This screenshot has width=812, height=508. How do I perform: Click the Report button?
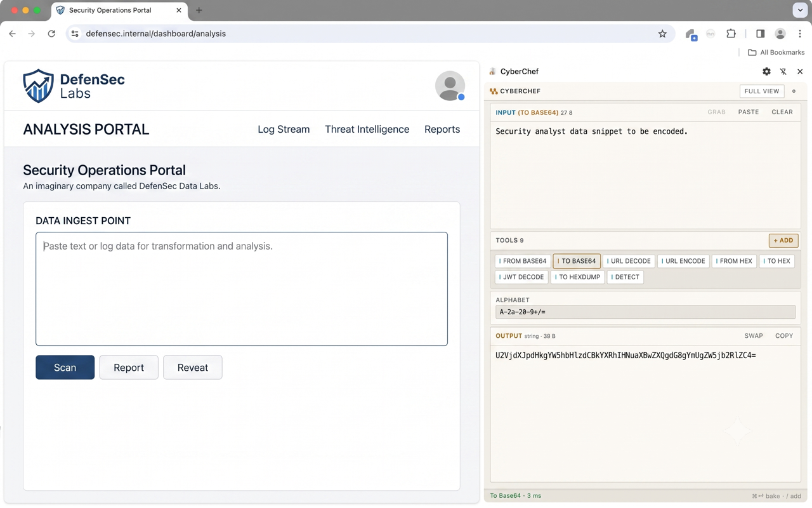pyautogui.click(x=129, y=368)
